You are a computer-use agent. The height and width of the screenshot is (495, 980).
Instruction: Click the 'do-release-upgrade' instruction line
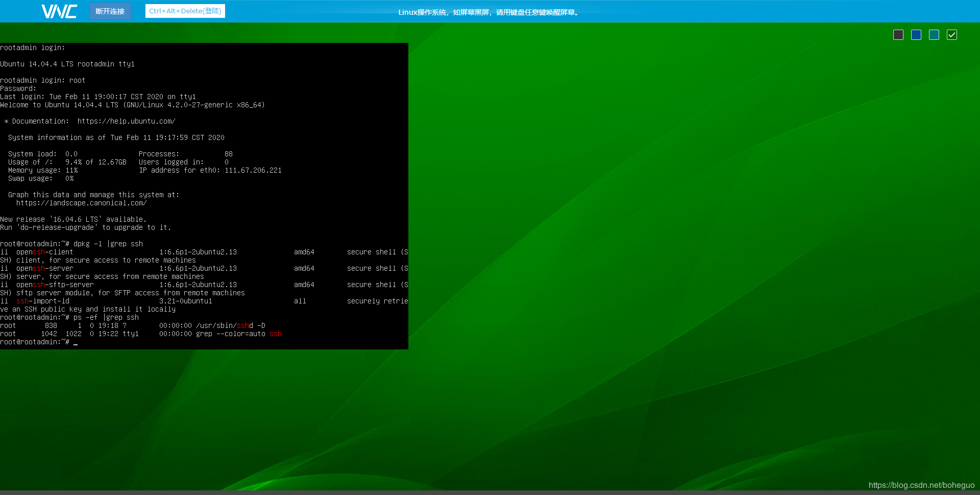point(86,227)
